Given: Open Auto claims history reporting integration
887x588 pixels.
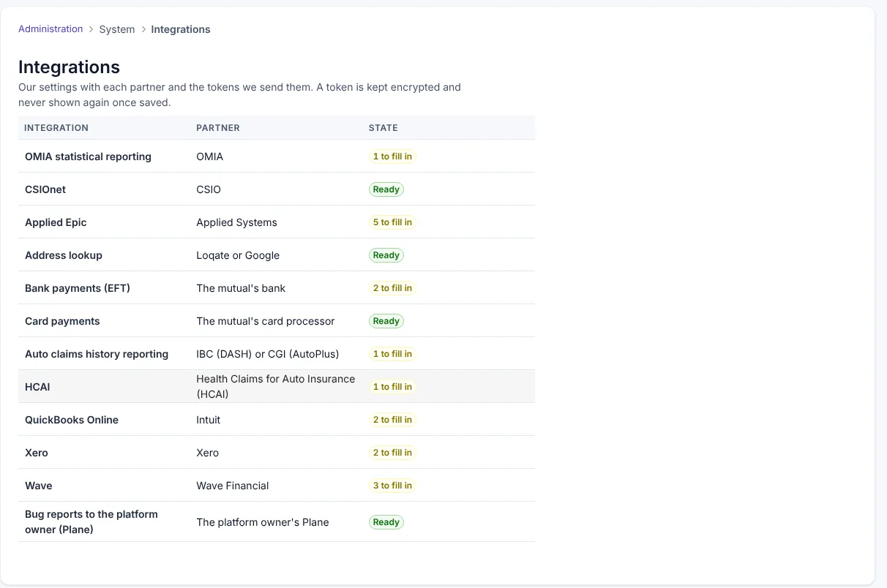Looking at the screenshot, I should (97, 354).
